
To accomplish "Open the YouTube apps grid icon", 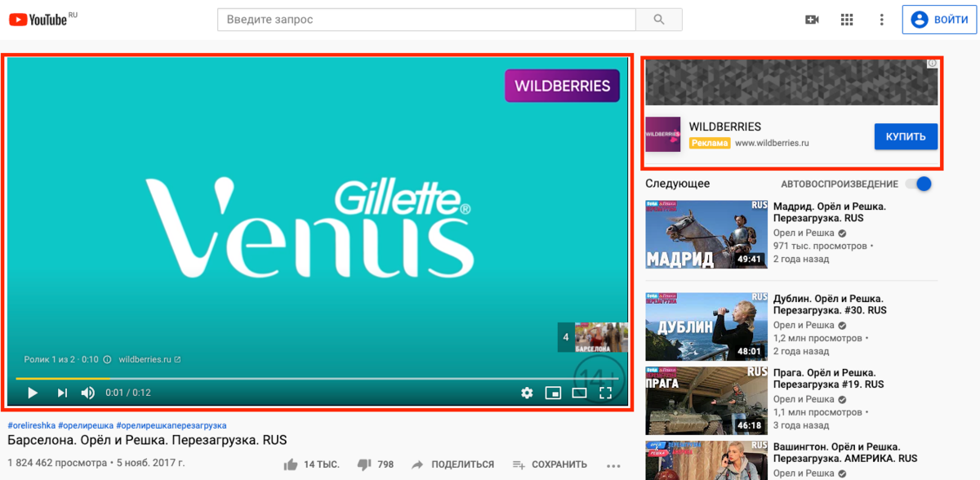I will click(x=847, y=20).
